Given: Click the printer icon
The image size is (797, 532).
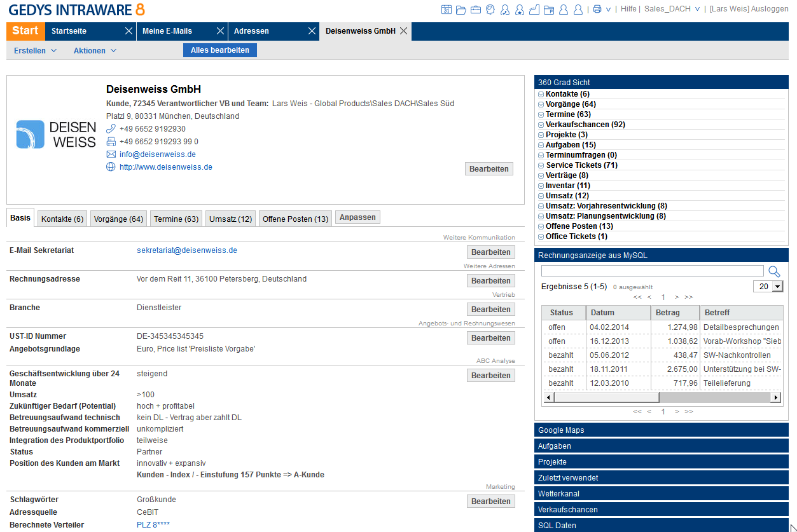Looking at the screenshot, I should click(x=597, y=10).
